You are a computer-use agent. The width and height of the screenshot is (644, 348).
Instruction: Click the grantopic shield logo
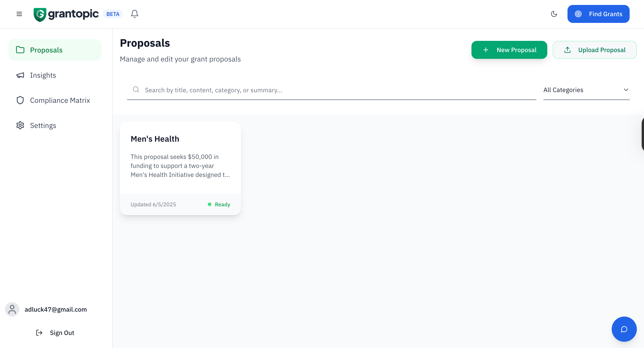pos(40,15)
